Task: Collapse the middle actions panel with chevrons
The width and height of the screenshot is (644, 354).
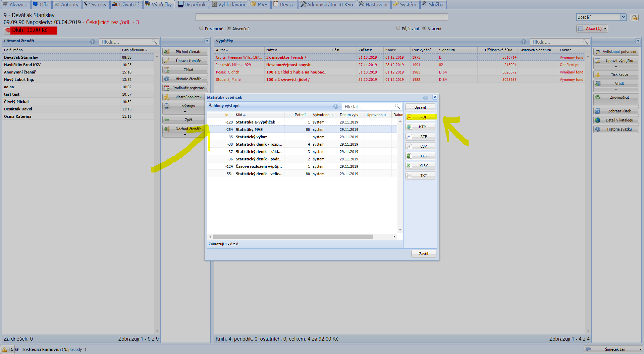Action: [207, 41]
